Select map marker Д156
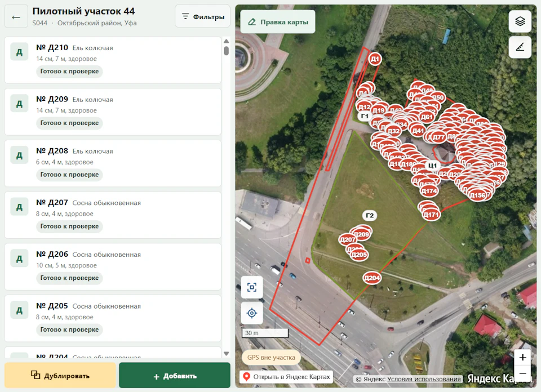The width and height of the screenshot is (541, 392). pos(478,195)
